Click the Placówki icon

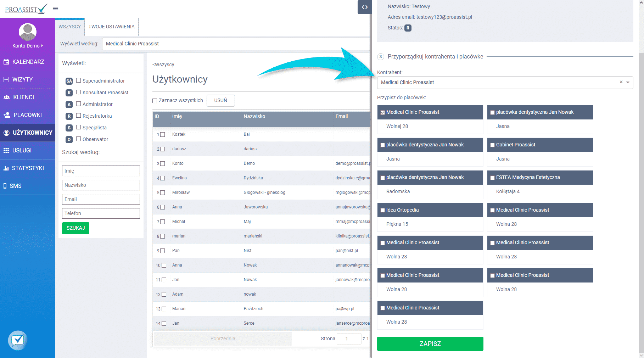point(7,115)
